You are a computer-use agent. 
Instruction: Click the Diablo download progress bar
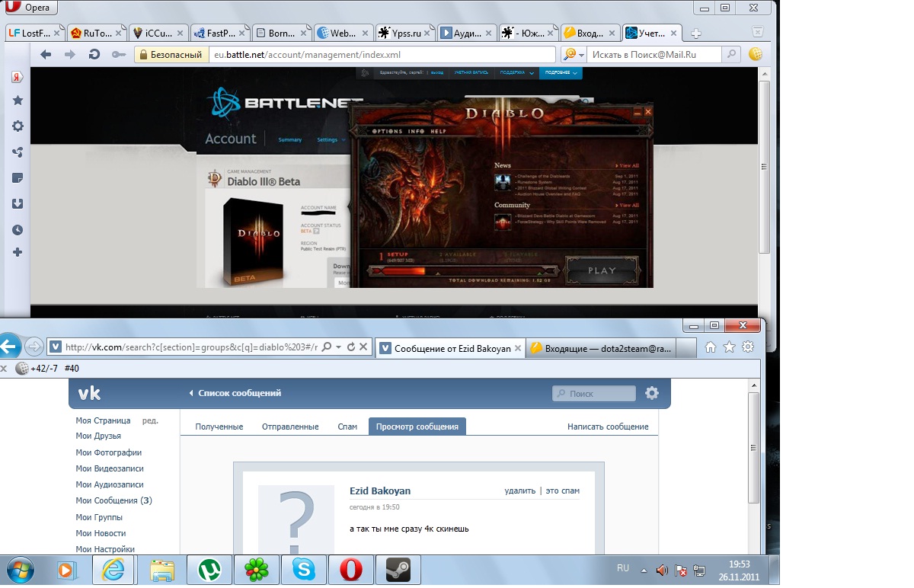(463, 270)
